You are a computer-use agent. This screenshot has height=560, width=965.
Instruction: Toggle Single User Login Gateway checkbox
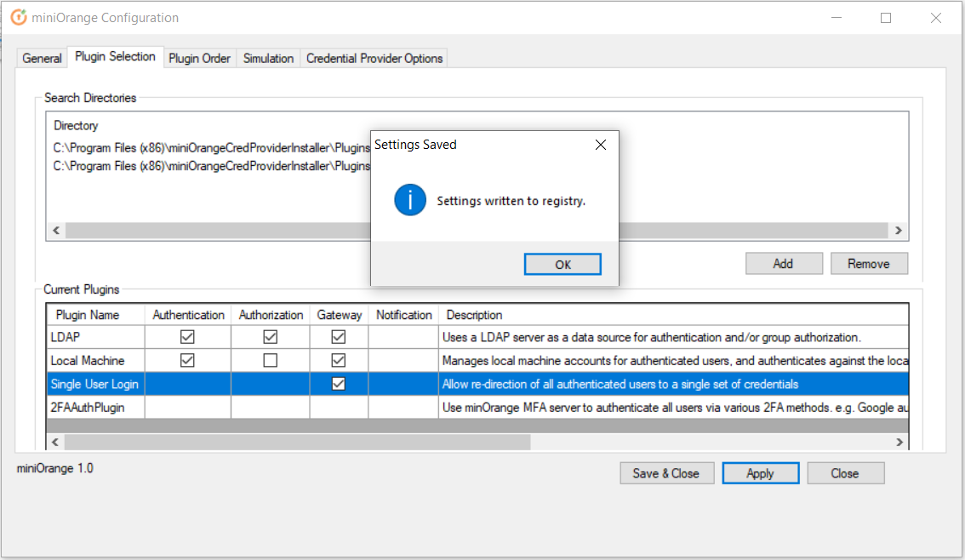point(339,384)
